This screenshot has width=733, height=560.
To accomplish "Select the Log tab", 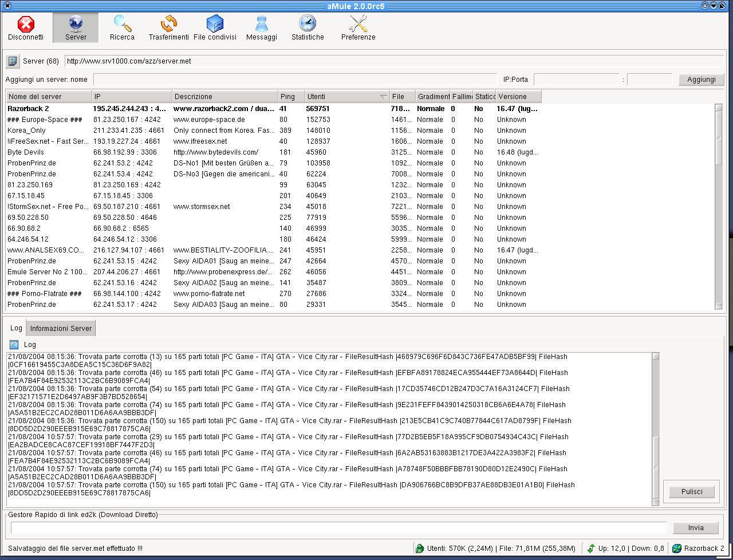I will pos(16,328).
